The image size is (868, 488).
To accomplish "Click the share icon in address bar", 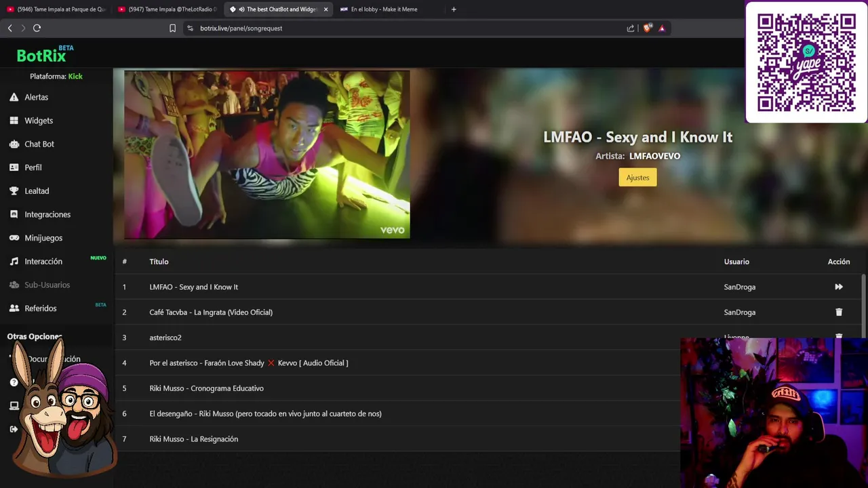I will [631, 28].
